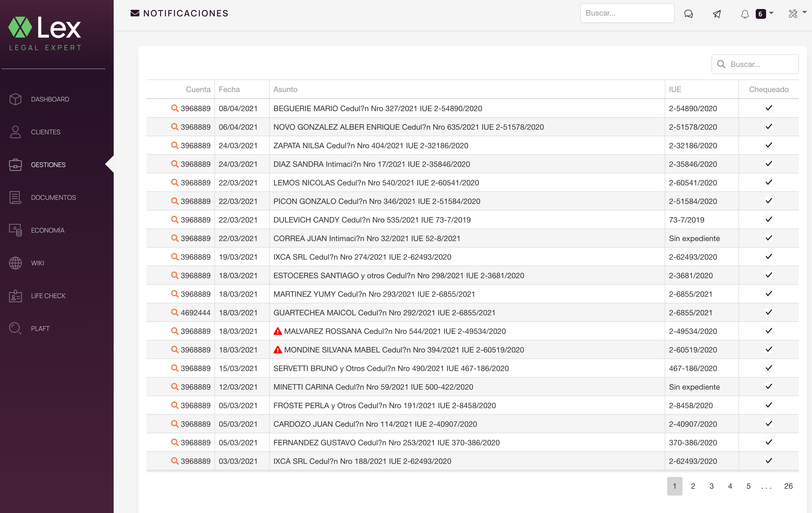Image resolution: width=812 pixels, height=513 pixels.
Task: Open details magnifier for MINETTI CARINA row
Action: (x=175, y=387)
